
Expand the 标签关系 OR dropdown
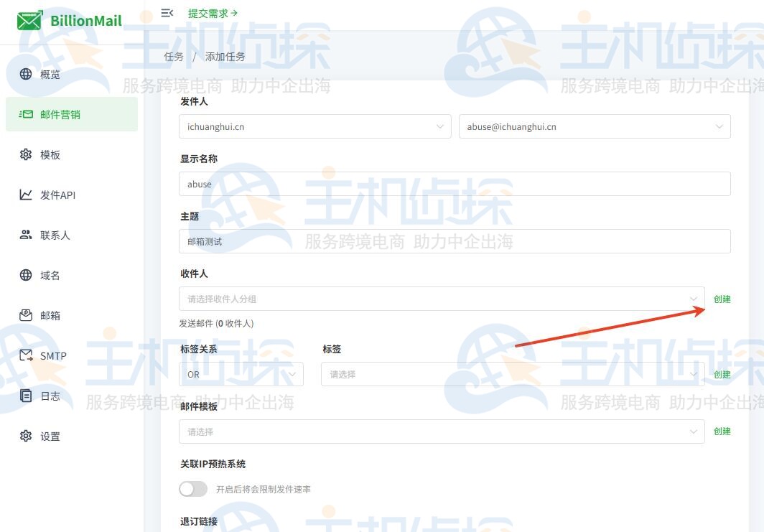[x=241, y=374]
